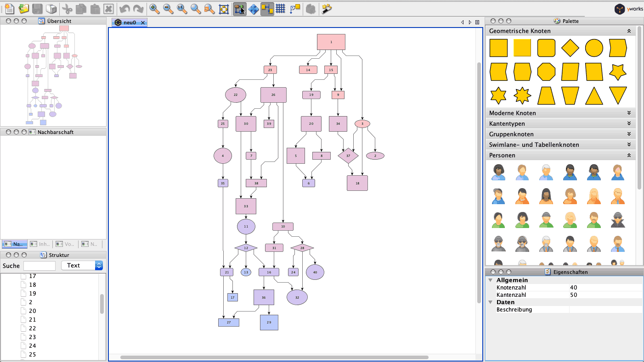This screenshot has width=644, height=362.
Task: Click the open file folder icon
Action: pyautogui.click(x=23, y=9)
